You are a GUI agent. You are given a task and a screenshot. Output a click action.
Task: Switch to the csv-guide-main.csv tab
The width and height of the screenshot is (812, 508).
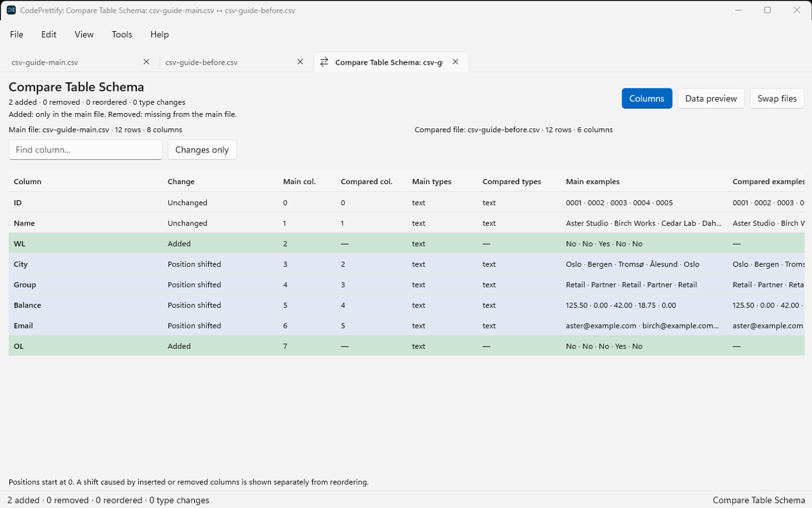click(79, 62)
